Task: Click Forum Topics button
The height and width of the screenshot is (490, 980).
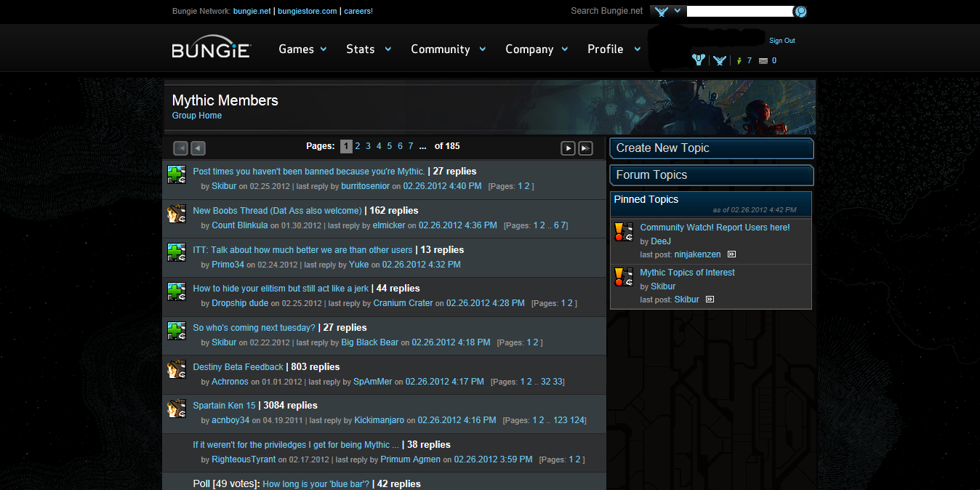Action: (712, 175)
